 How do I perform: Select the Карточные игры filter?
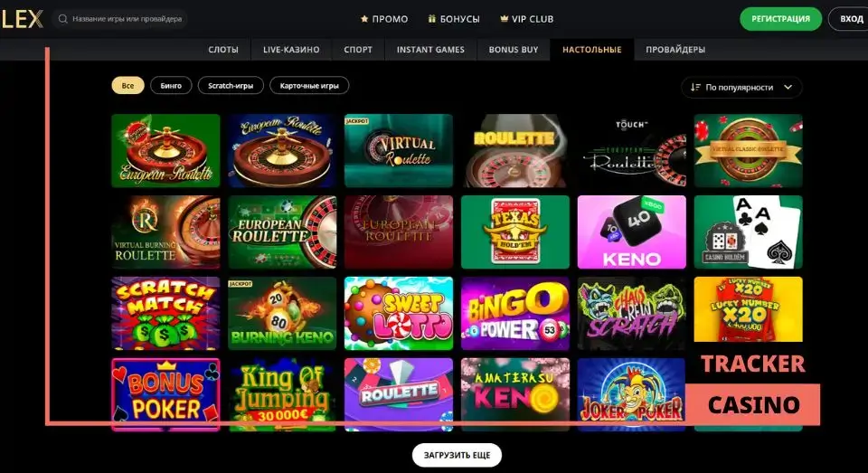309,85
